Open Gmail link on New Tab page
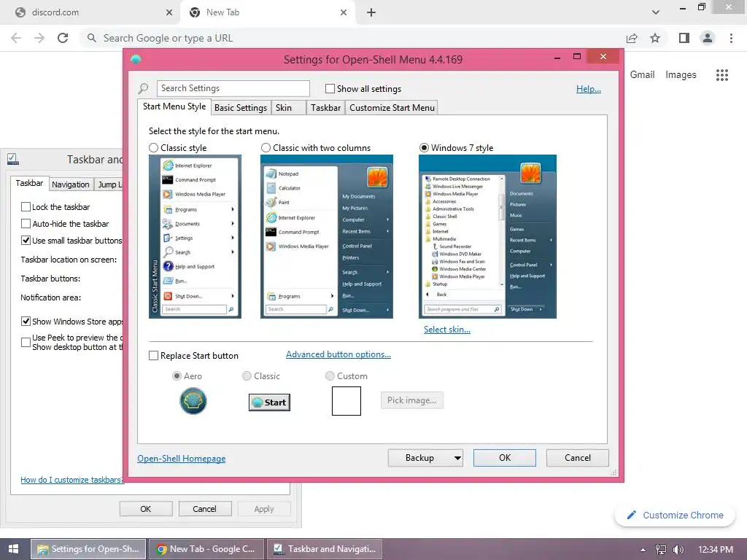 point(642,75)
